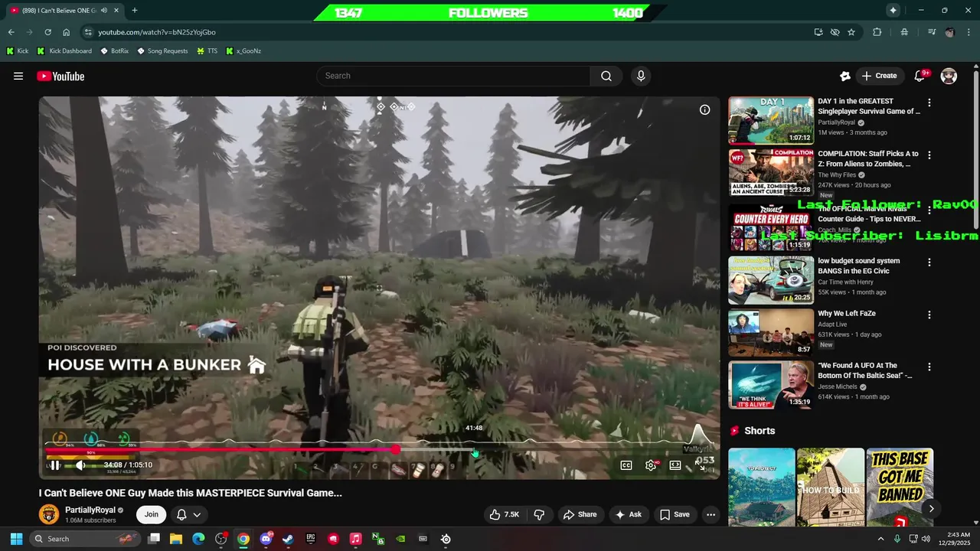Bookmark this page with star icon
Image resolution: width=980 pixels, height=551 pixels.
coord(851,32)
